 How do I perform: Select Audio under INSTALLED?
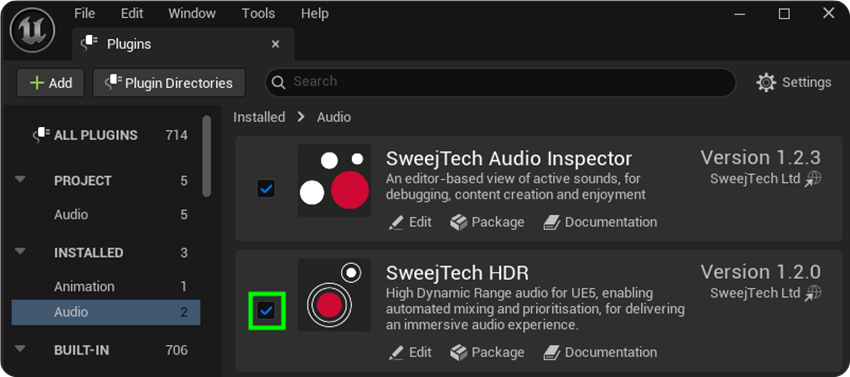106,312
